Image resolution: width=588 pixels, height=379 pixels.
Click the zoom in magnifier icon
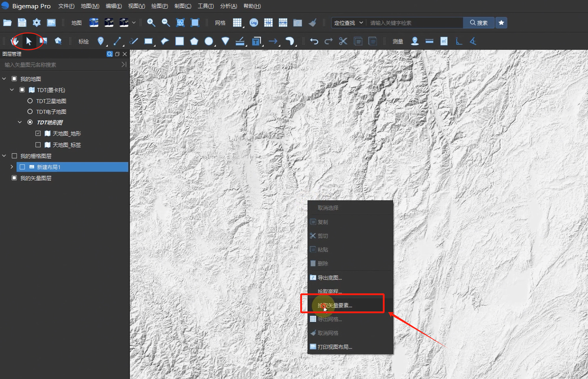151,23
